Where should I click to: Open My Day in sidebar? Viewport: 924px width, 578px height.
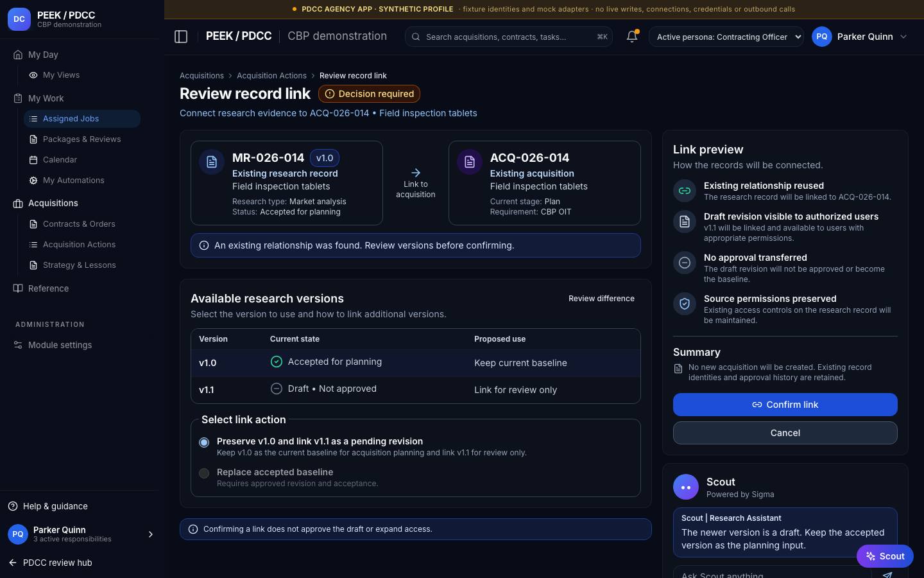43,55
